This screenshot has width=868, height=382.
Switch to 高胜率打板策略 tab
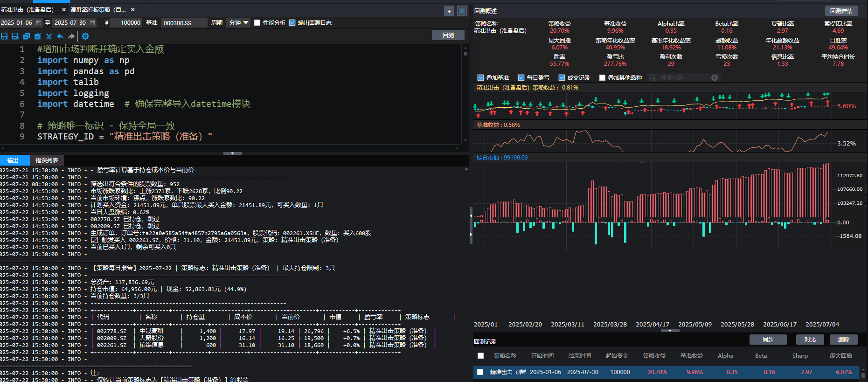[x=98, y=9]
